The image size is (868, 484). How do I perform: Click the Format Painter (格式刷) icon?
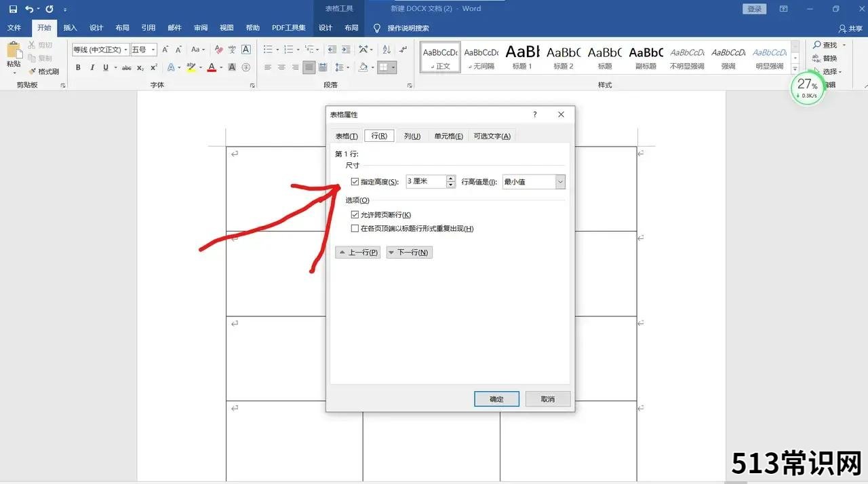pyautogui.click(x=32, y=71)
